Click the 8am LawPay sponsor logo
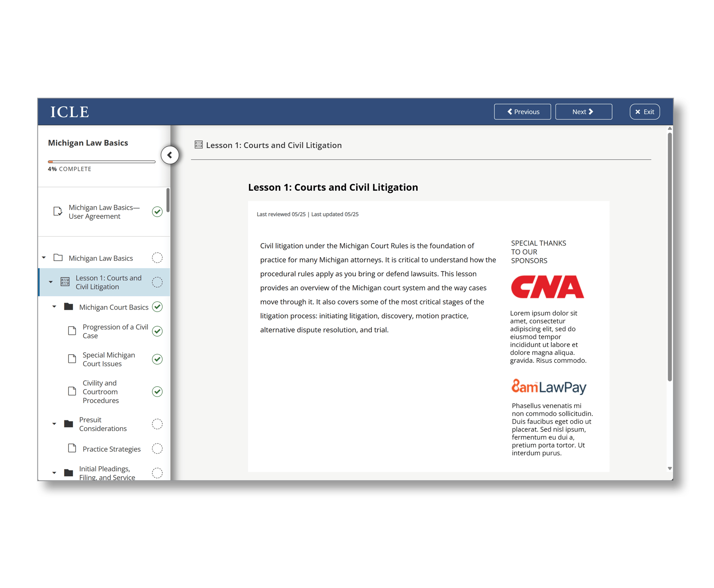714x588 pixels. coord(549,387)
